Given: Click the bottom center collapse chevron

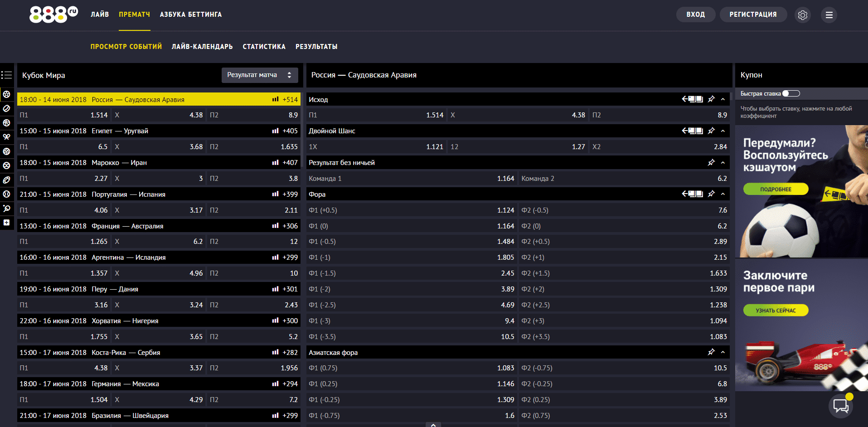Looking at the screenshot, I should (433, 424).
